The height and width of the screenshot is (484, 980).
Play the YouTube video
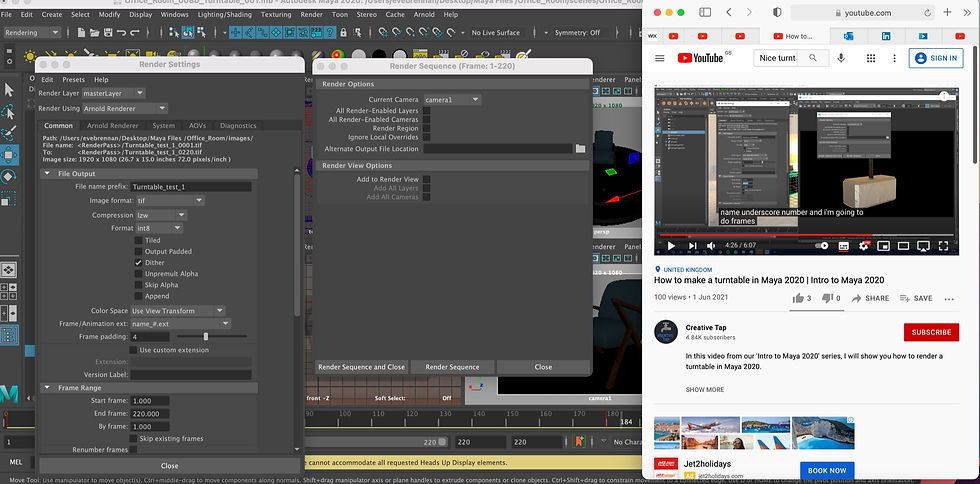tap(671, 246)
